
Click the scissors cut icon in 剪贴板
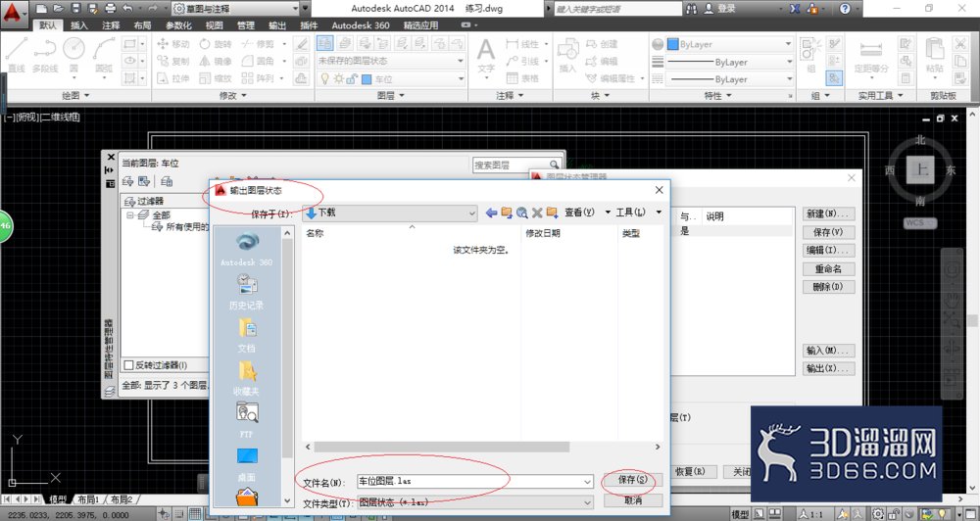coord(960,43)
